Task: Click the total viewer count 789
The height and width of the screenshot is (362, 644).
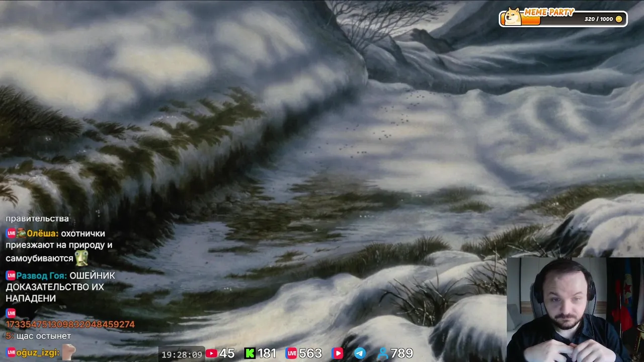Action: click(x=401, y=353)
